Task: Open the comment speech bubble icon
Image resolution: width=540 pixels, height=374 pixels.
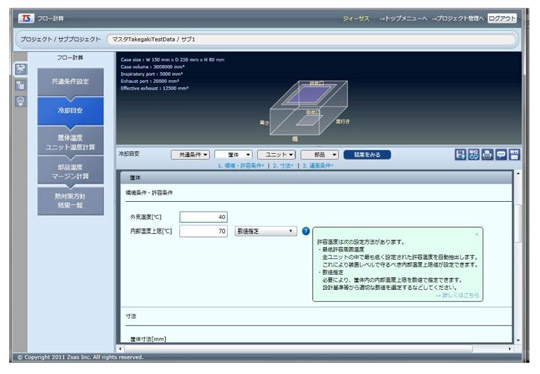Action: 501,155
